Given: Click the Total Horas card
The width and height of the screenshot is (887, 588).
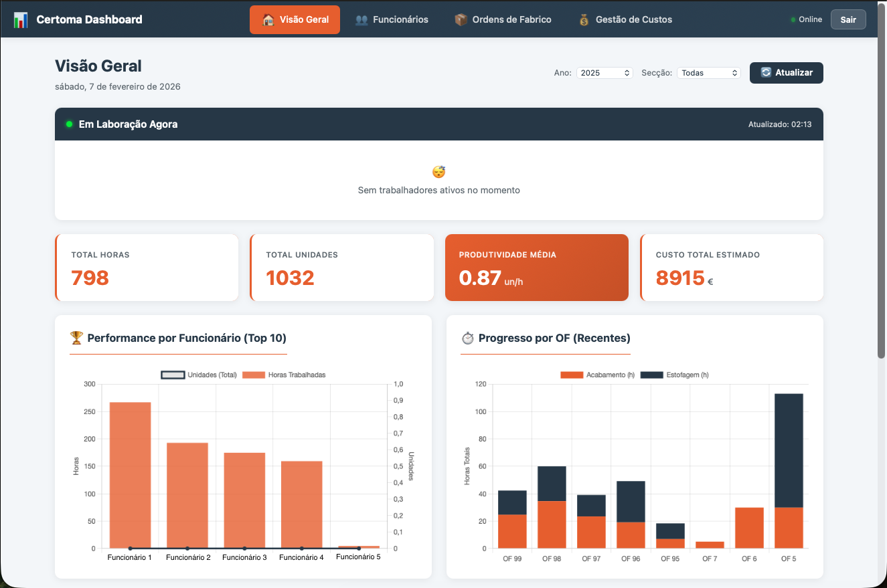Looking at the screenshot, I should [147, 268].
